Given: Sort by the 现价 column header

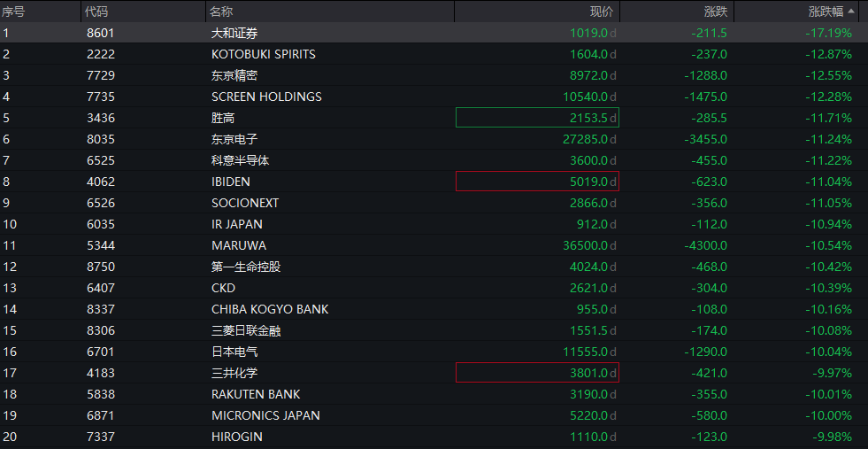Looking at the screenshot, I should tap(601, 12).
